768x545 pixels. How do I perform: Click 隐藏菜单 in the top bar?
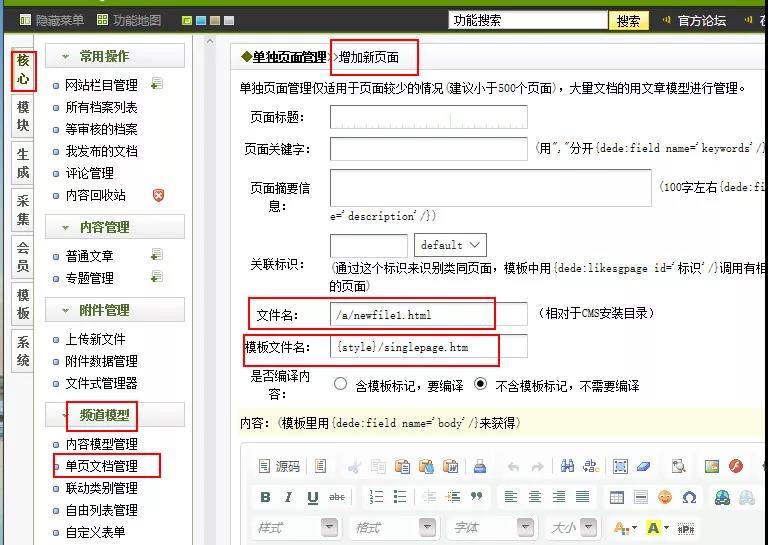(x=51, y=20)
